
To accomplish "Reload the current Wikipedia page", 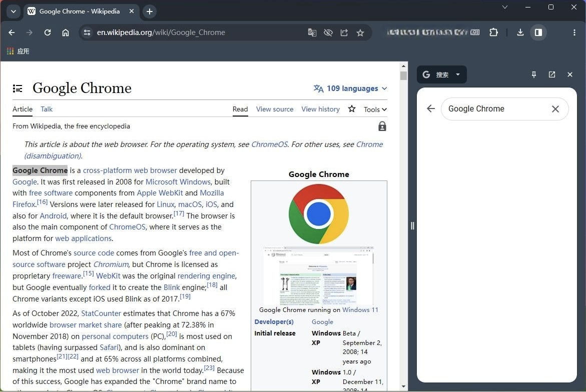I will [x=48, y=32].
